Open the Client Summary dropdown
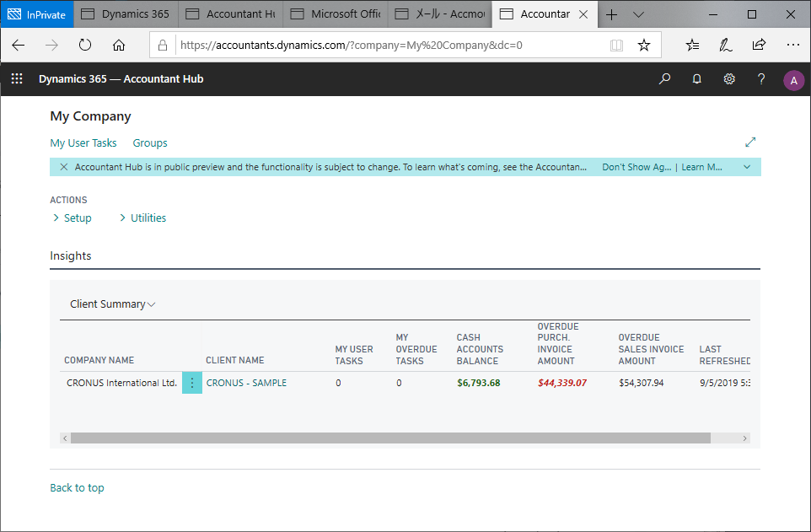The width and height of the screenshot is (811, 532). 113,304
